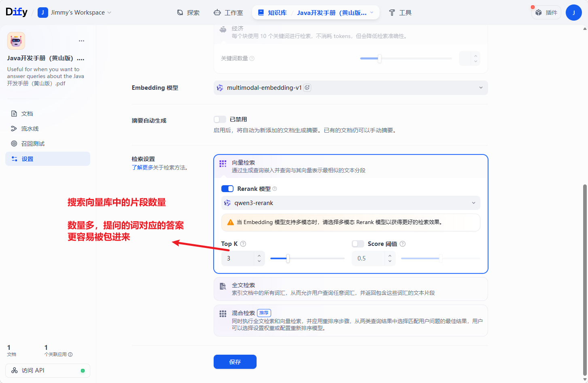Select the 全文检索 retrieval option
This screenshot has height=383, width=588.
point(351,289)
